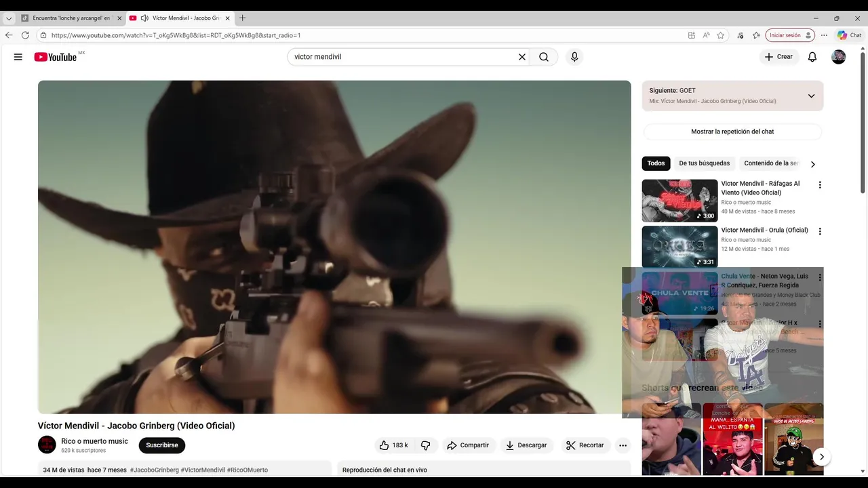Open the MANA...ESPANTA AL WILITO short

pos(732,439)
